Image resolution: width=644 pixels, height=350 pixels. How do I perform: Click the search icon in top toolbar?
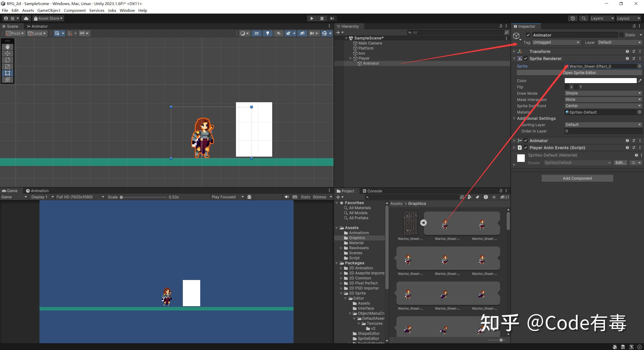pyautogui.click(x=584, y=18)
